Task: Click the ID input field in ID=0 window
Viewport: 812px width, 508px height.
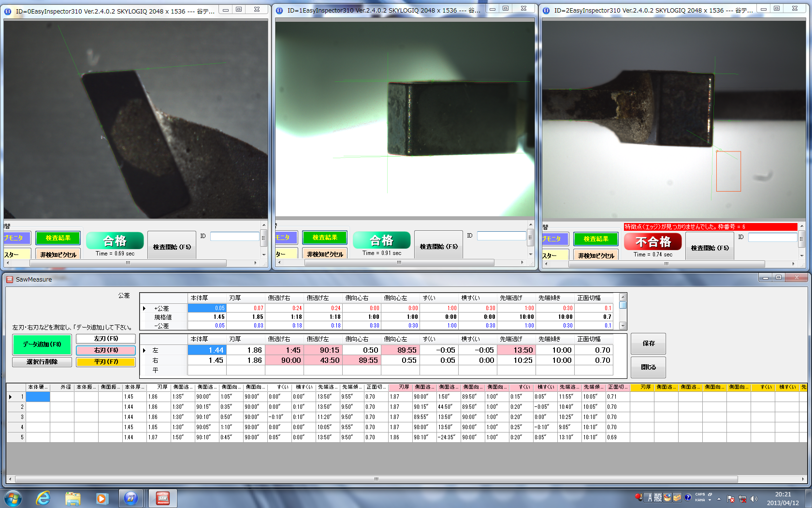Action: point(235,236)
